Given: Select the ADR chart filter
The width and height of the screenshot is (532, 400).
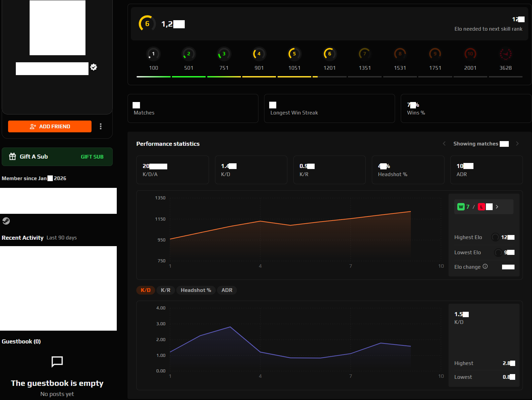Looking at the screenshot, I should click(x=227, y=290).
